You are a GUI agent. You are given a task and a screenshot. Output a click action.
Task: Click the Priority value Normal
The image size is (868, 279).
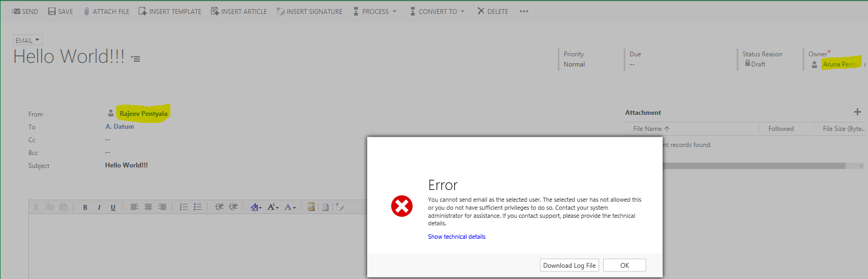(x=574, y=64)
